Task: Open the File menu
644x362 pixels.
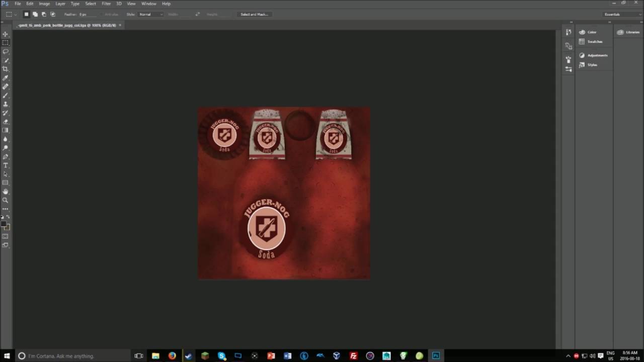Action: 18,4
